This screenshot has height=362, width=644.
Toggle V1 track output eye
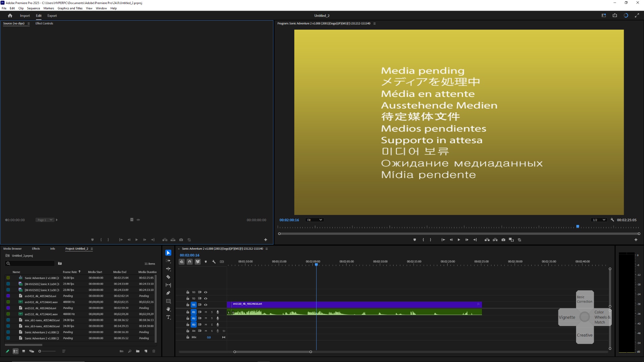(205, 305)
